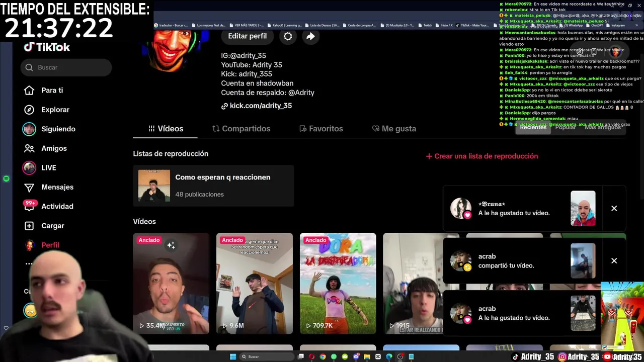644x362 pixels.
Task: Click Crear una lista de reproducción
Action: coord(482,156)
